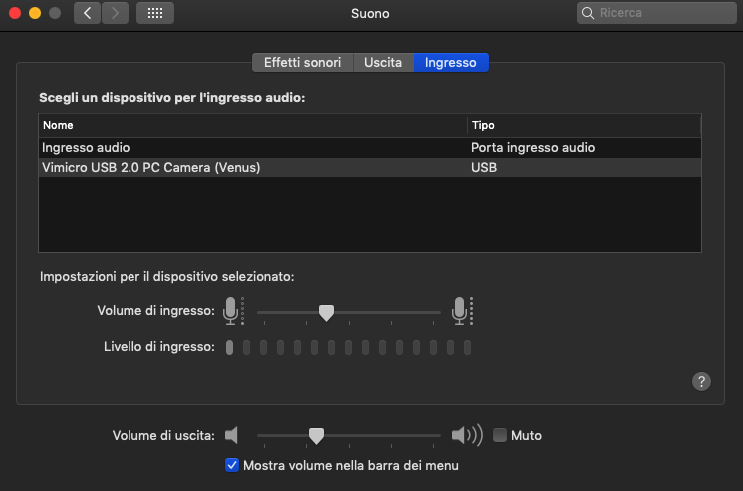This screenshot has width=743, height=491.
Task: Click the Ricerca search field
Action: 660,14
